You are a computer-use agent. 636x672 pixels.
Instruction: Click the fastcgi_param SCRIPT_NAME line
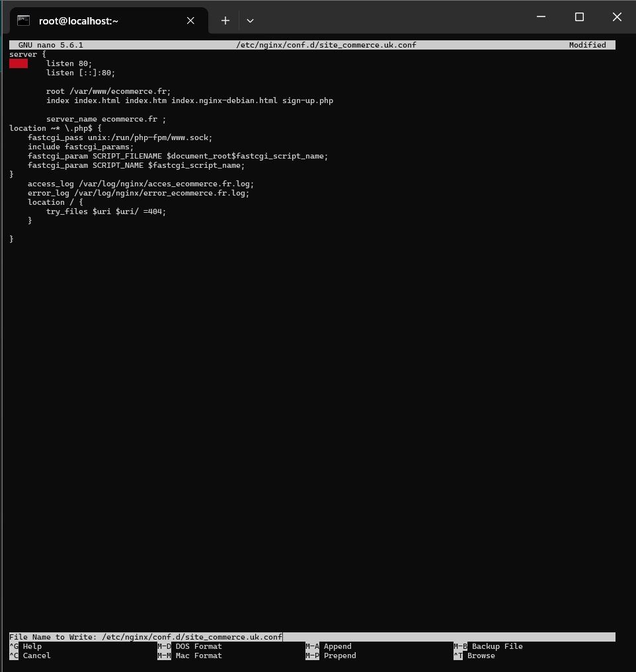(136, 165)
